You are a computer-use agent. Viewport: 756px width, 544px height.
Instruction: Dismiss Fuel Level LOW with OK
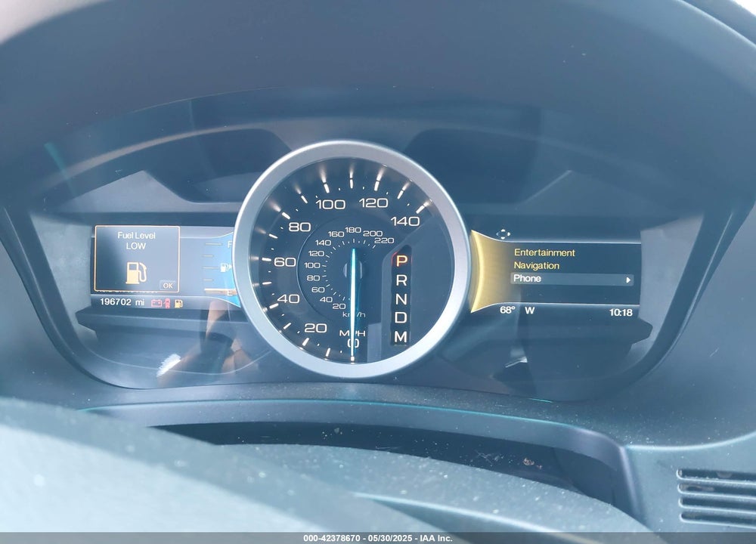point(168,286)
